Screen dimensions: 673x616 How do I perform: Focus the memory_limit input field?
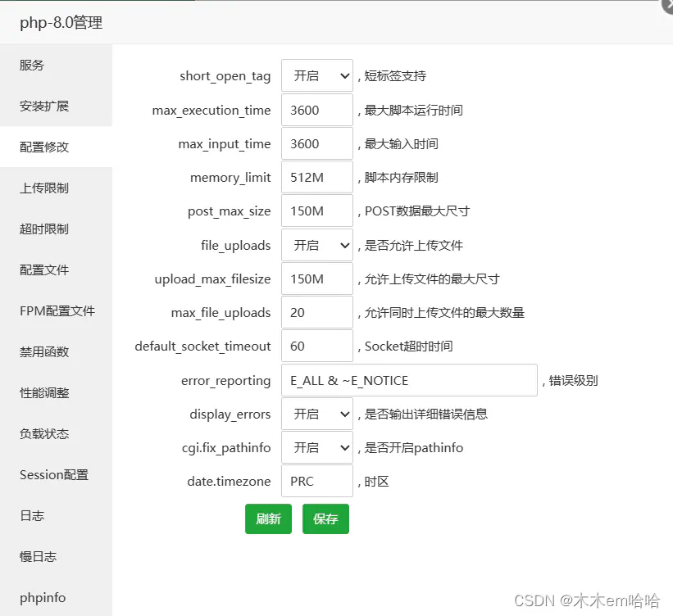coord(317,177)
